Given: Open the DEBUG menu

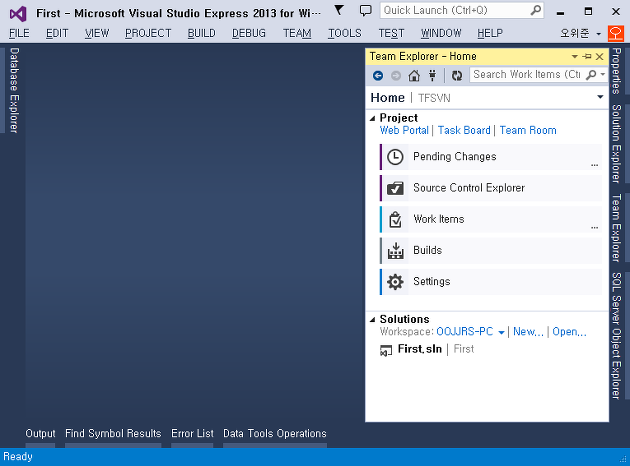Looking at the screenshot, I should [249, 33].
